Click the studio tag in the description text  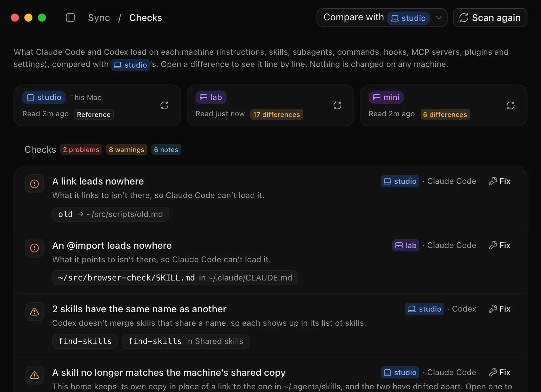131,65
